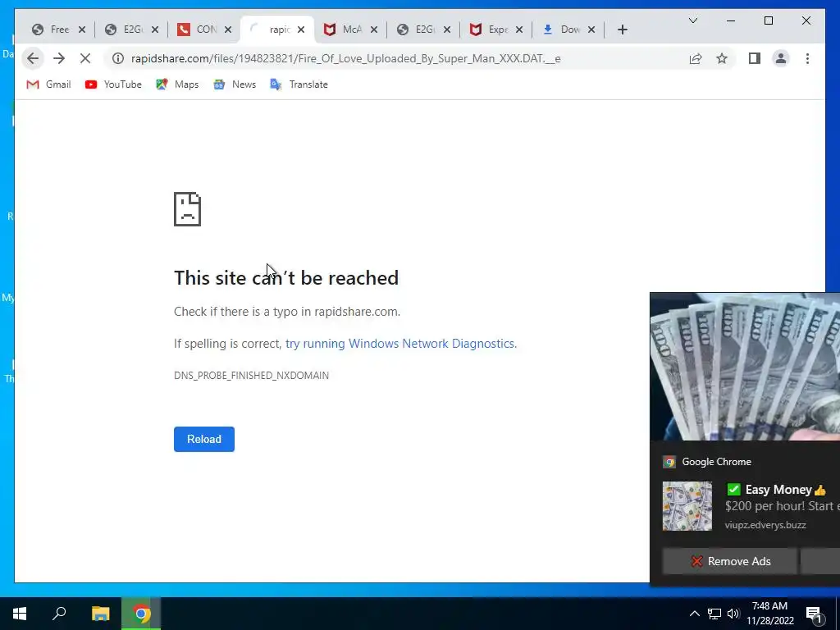Click the Reload button
840x630 pixels.
click(x=204, y=440)
